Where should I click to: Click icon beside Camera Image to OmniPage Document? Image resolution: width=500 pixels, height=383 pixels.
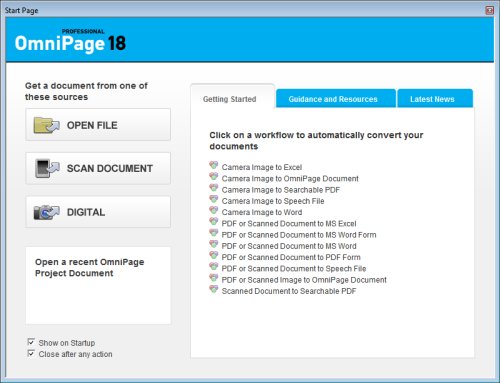213,177
